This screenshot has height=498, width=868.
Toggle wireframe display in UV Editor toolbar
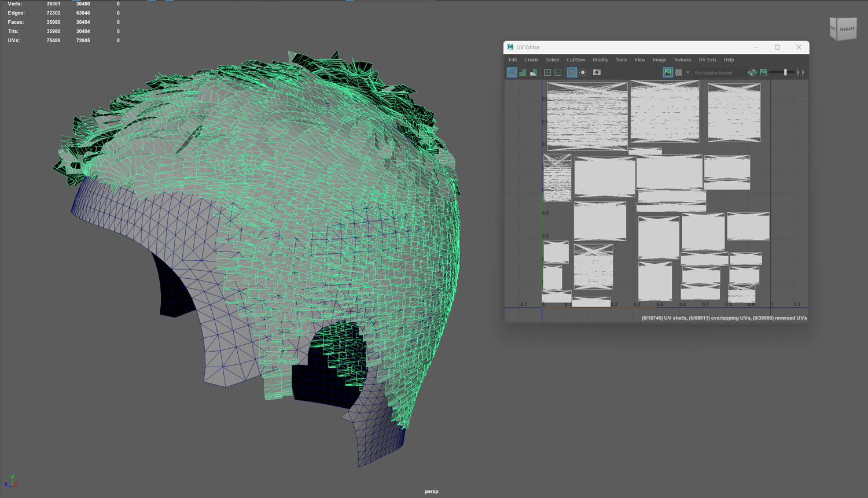[512, 72]
